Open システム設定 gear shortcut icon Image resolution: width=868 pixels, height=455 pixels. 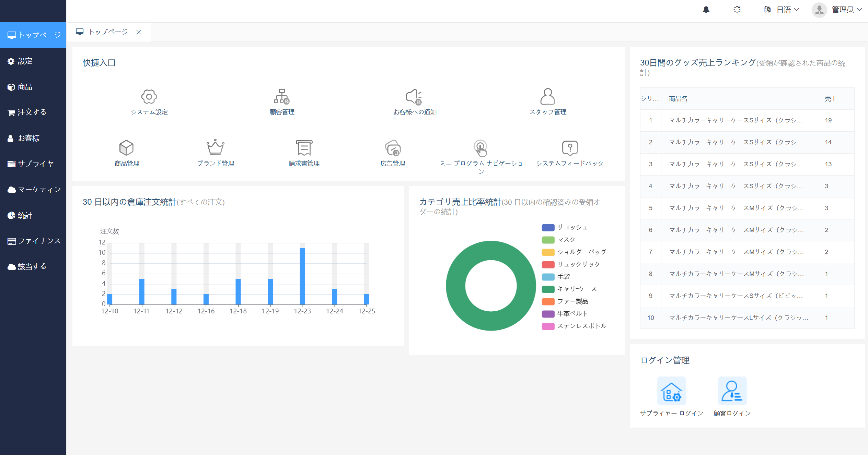(149, 97)
